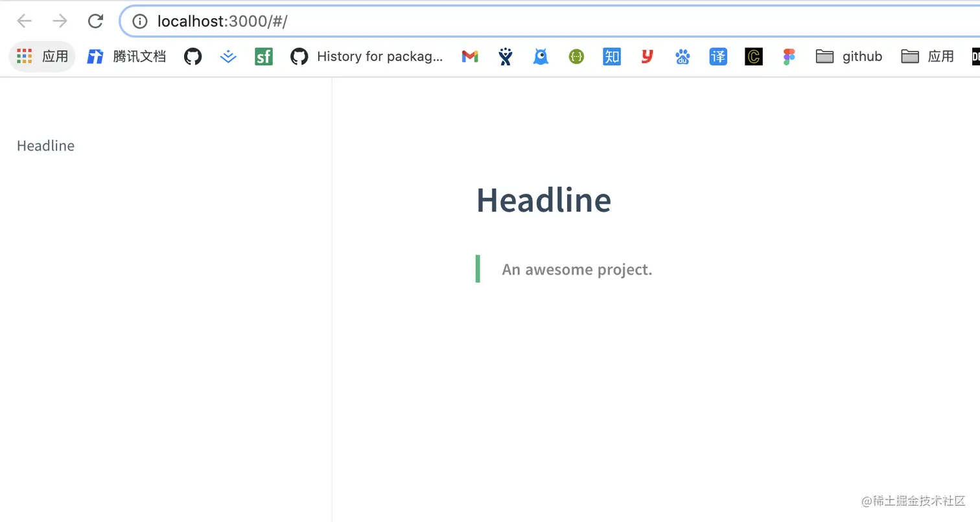Image resolution: width=980 pixels, height=522 pixels.
Task: Click the large Headline page heading
Action: pos(544,199)
